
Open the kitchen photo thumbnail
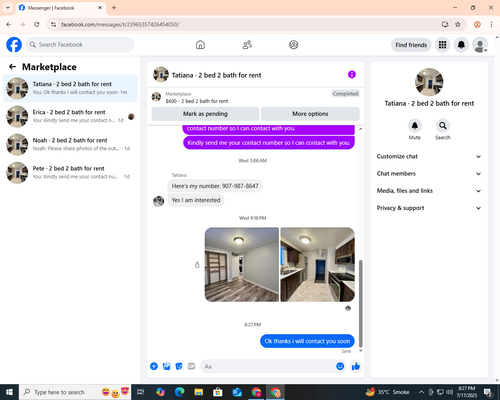(x=318, y=265)
